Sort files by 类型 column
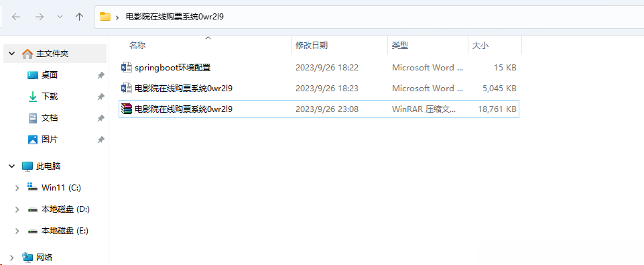This screenshot has height=265, width=644. [x=399, y=45]
